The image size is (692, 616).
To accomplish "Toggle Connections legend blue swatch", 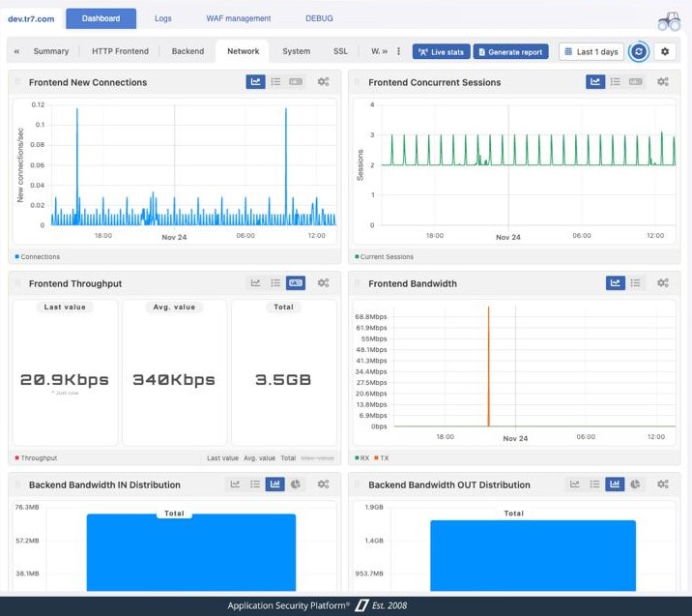I will pos(17,256).
